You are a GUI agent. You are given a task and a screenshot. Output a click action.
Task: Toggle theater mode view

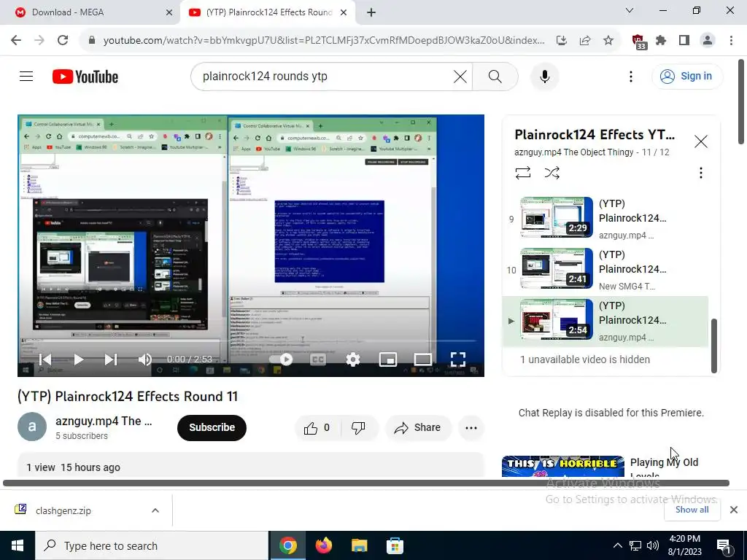(422, 359)
